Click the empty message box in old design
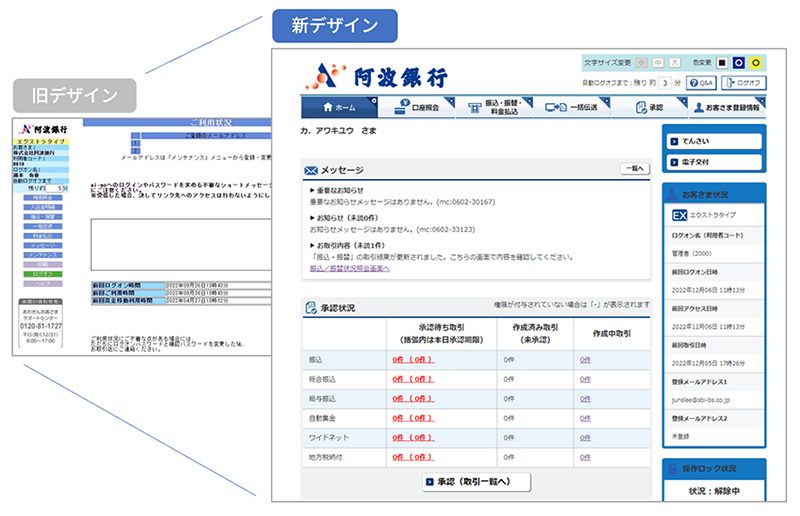The image size is (800, 516). 181,245
